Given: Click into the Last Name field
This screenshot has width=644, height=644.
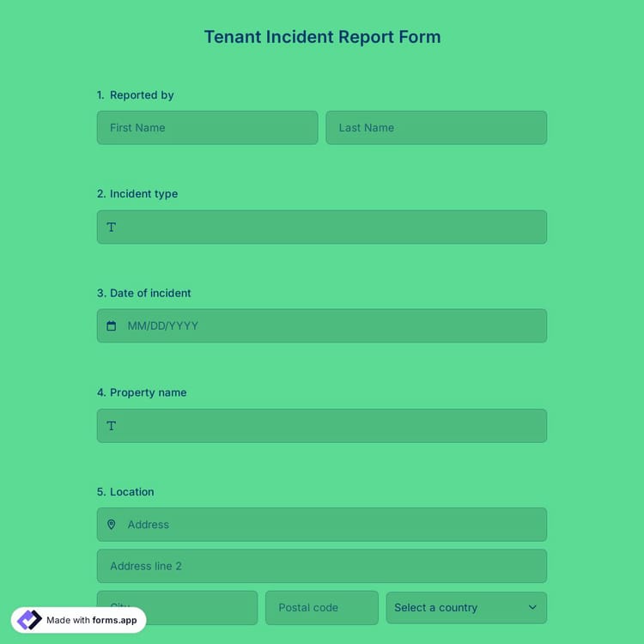Looking at the screenshot, I should (436, 128).
